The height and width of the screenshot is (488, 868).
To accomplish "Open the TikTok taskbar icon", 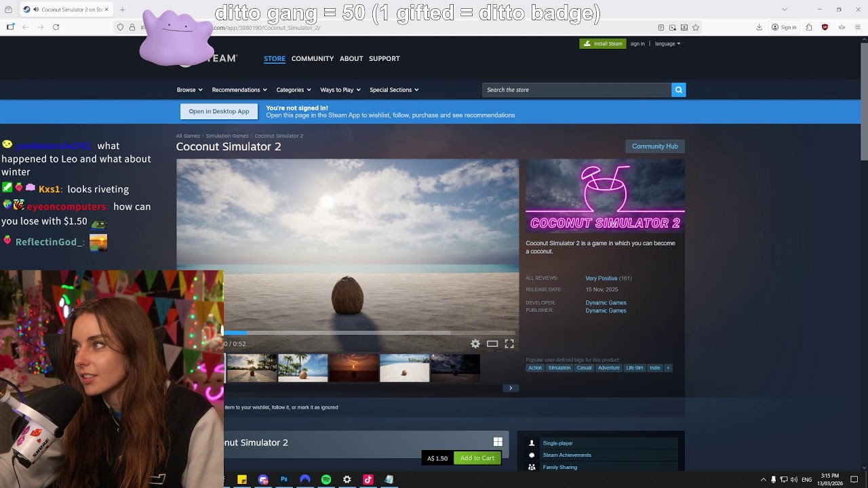I will pos(368,479).
